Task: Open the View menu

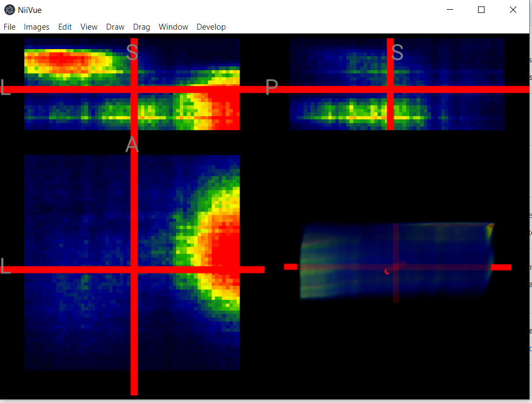Action: (88, 26)
